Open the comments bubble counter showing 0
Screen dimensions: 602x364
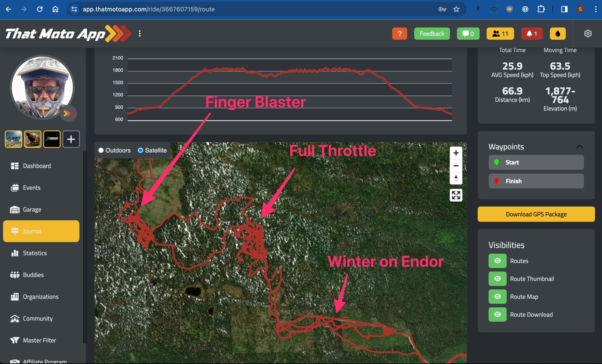pyautogui.click(x=468, y=34)
